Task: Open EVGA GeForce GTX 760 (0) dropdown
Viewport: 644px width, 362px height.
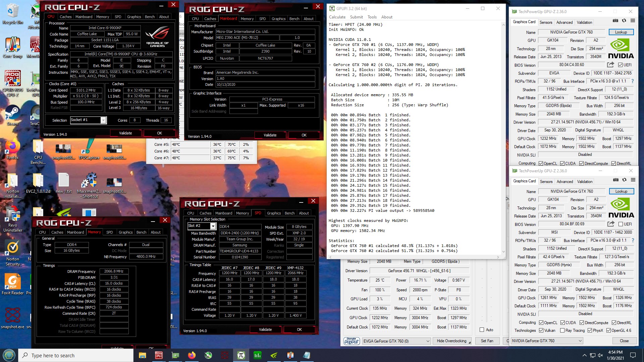Action: (396, 341)
